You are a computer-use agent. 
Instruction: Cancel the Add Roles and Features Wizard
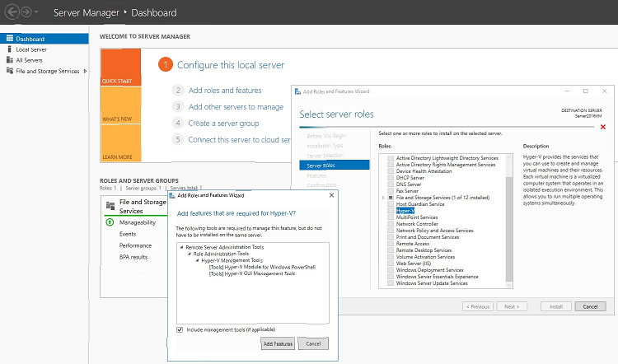point(590,306)
